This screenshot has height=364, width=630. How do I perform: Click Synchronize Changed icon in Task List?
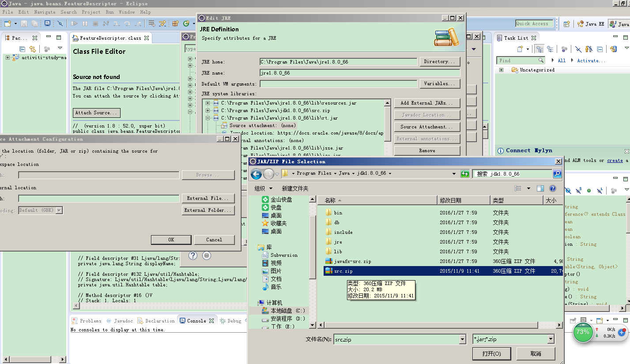click(x=614, y=49)
